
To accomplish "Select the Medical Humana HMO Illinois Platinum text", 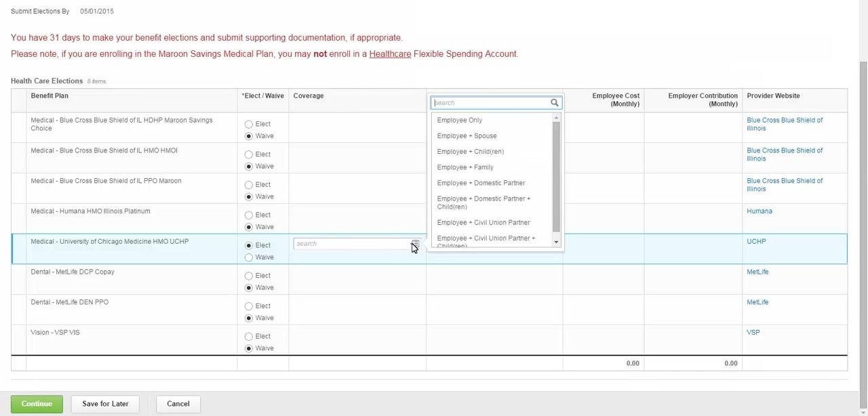I will 90,211.
